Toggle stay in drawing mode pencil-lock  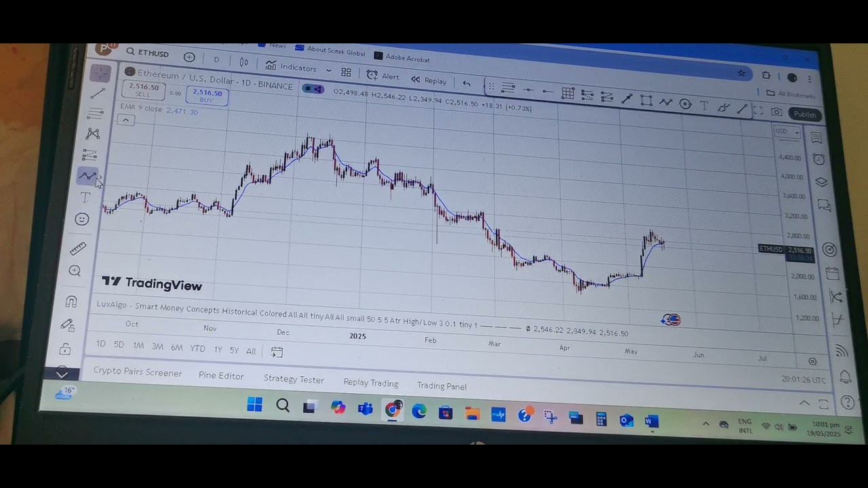[68, 325]
